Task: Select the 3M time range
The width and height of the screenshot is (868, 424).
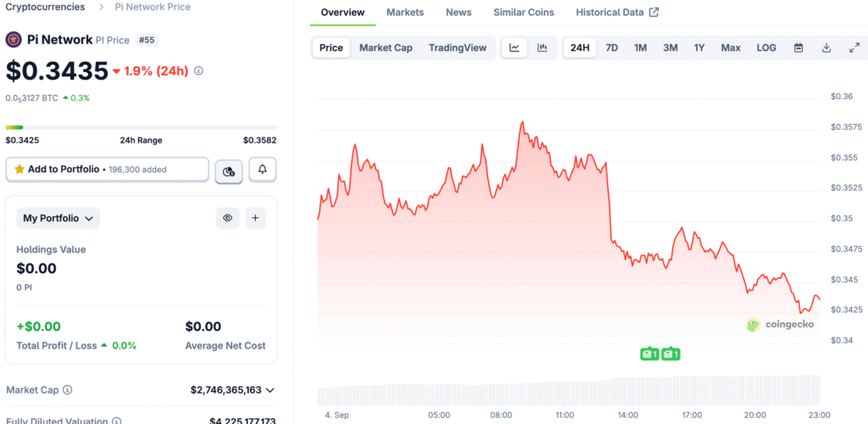Action: tap(670, 47)
